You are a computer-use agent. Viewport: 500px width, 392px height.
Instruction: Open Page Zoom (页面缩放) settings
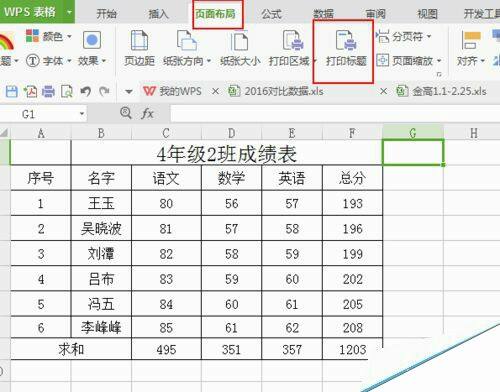click(x=409, y=61)
